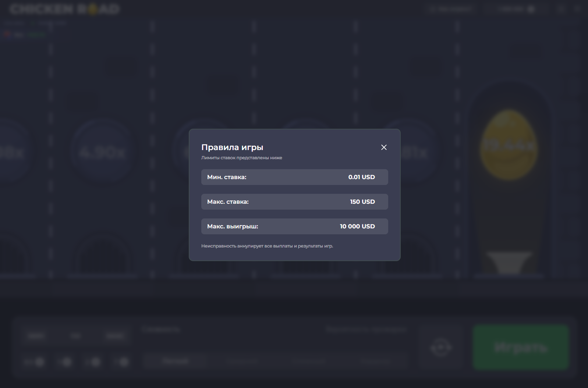Click the Макс. выигрыш label
This screenshot has height=388, width=588.
(233, 227)
